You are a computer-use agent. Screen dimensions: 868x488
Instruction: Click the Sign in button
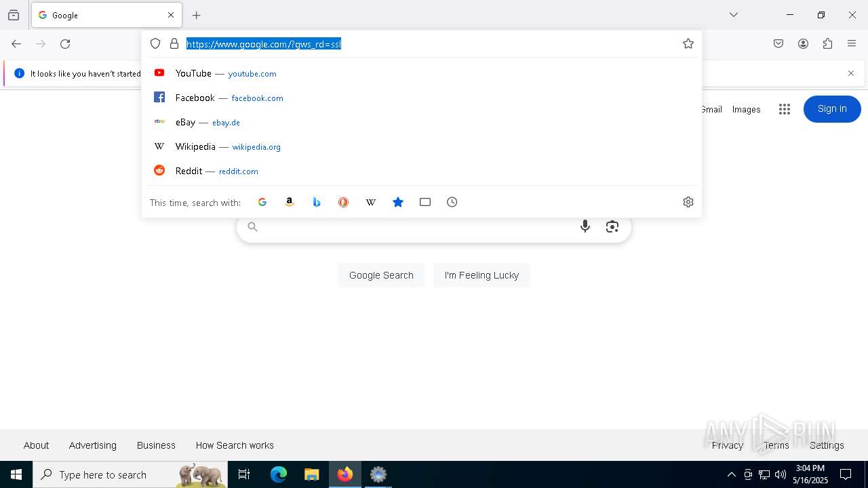pos(832,109)
